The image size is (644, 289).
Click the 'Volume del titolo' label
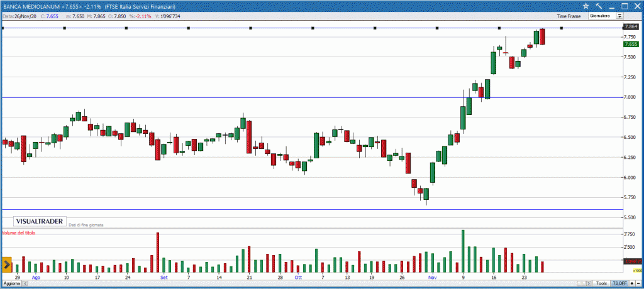[19, 232]
